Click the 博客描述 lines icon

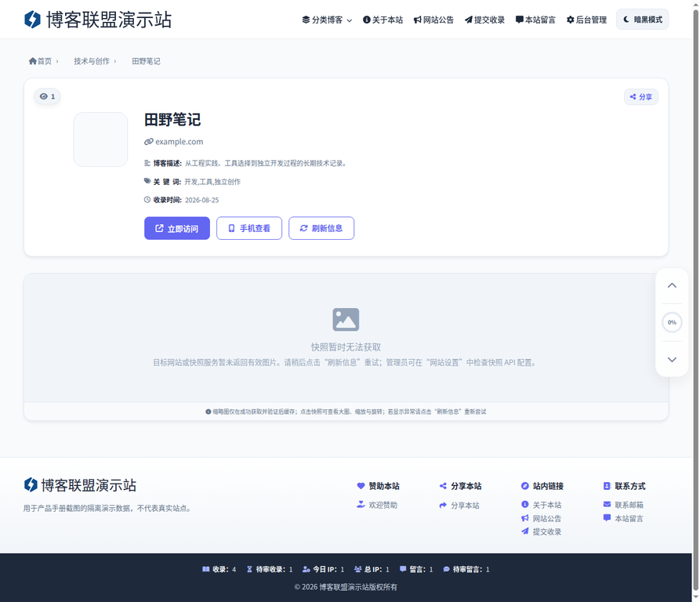coord(147,163)
